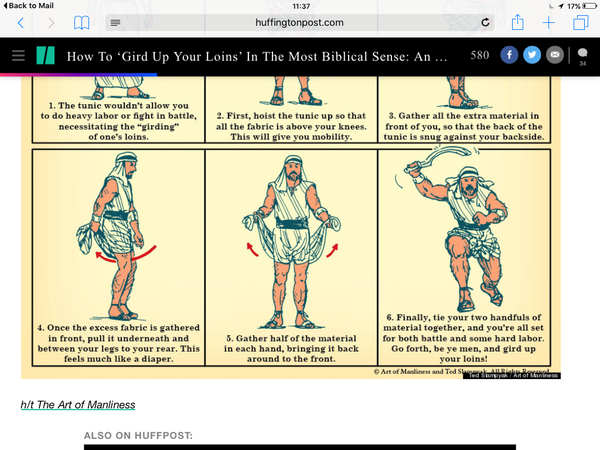The width and height of the screenshot is (600, 450).
Task: Click article headline in black header
Action: click(x=257, y=56)
